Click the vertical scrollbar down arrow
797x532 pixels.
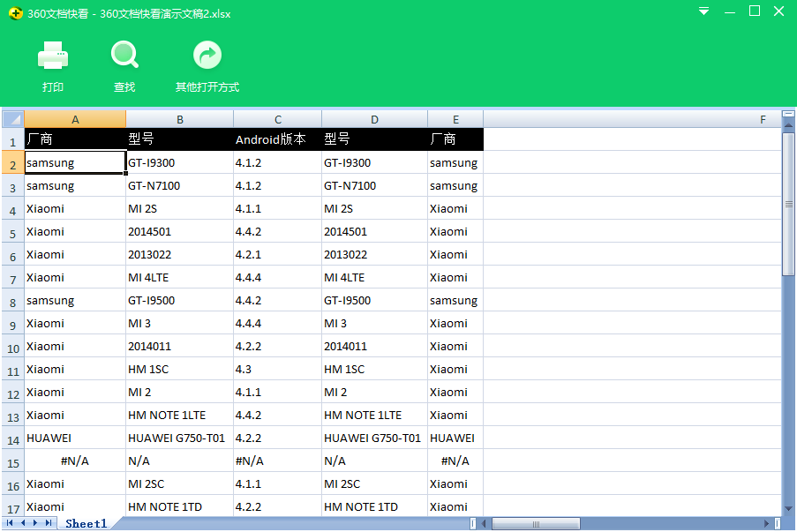(788, 509)
